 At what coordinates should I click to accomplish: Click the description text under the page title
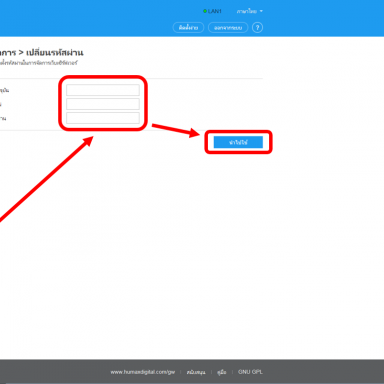click(x=39, y=63)
